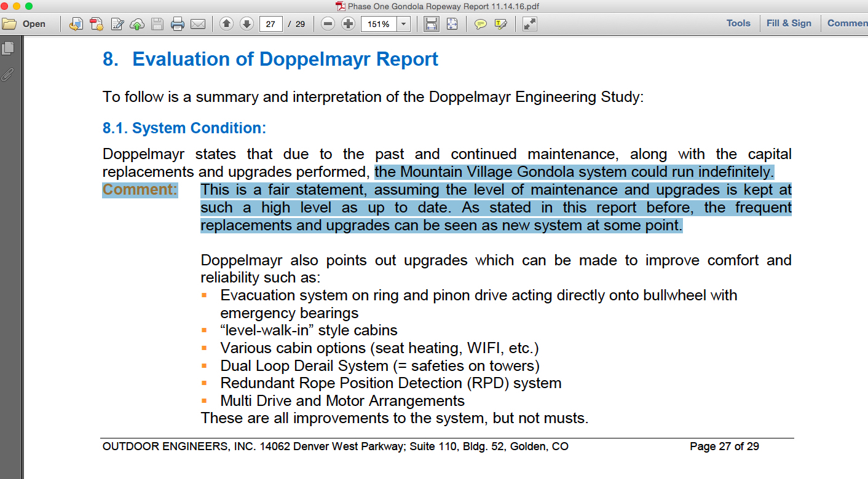Send file via email envelope icon
868x479 pixels.
(x=197, y=24)
